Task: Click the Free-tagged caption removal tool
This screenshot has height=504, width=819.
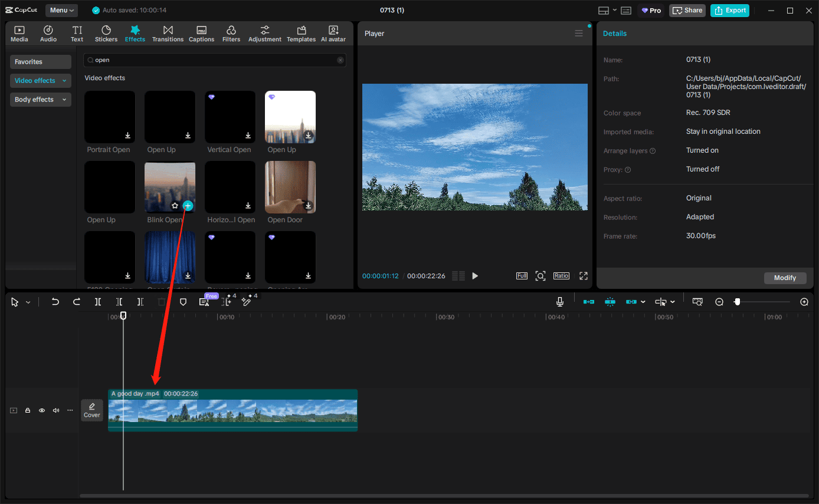Action: 204,302
